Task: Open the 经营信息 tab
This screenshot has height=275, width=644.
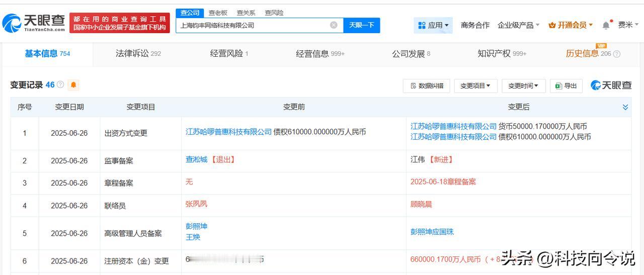Action: point(320,54)
